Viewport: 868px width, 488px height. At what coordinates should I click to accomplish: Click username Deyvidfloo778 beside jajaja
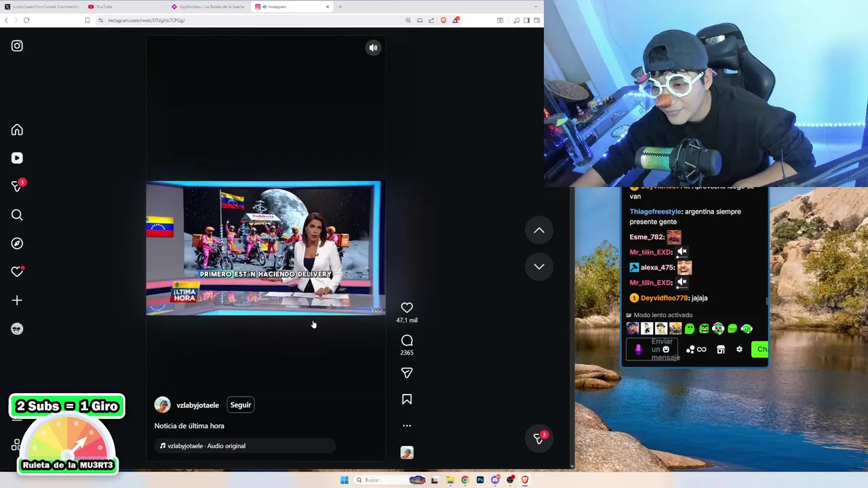coord(665,298)
